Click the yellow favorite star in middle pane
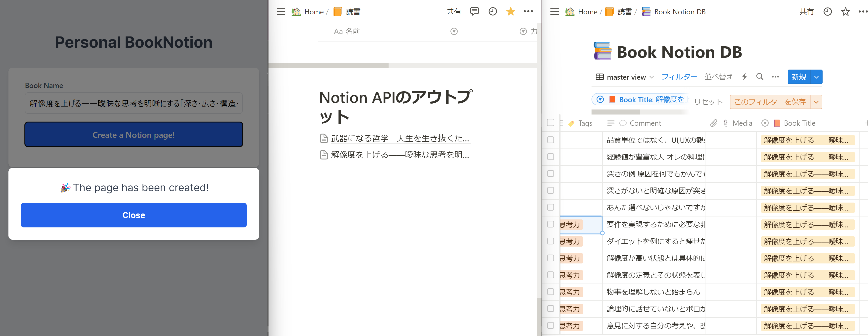Screen dimensions: 868x336 (x=510, y=12)
